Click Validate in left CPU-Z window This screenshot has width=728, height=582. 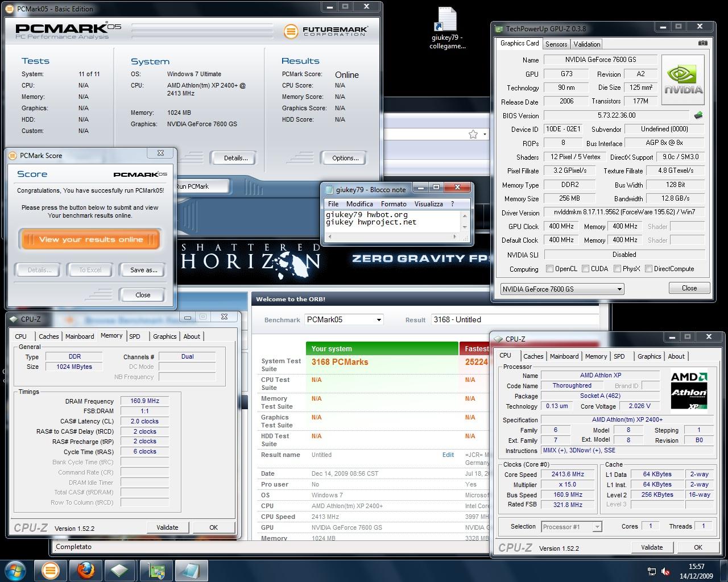click(167, 527)
